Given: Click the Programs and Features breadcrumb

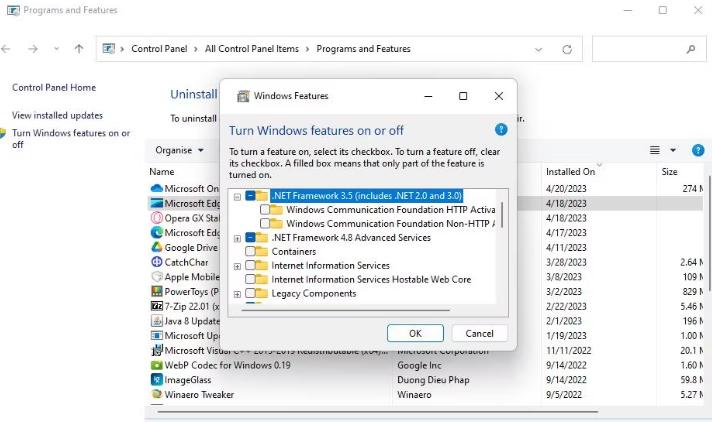Looking at the screenshot, I should [x=363, y=49].
